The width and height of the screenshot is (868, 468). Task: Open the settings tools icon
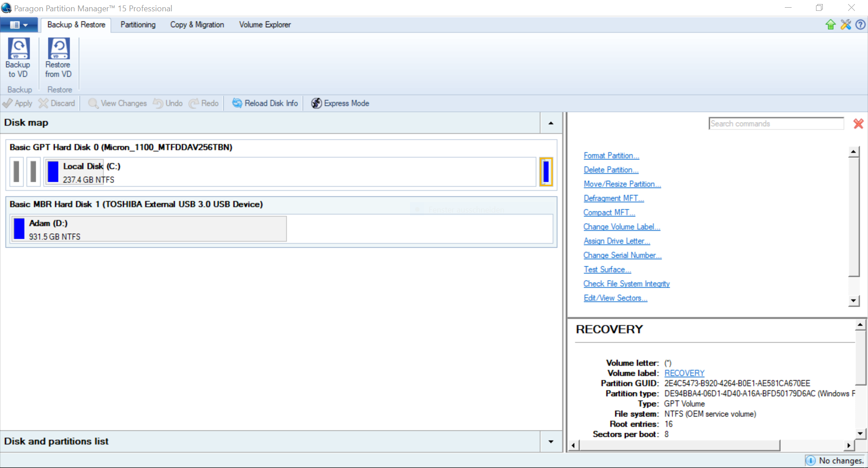pyautogui.click(x=846, y=25)
